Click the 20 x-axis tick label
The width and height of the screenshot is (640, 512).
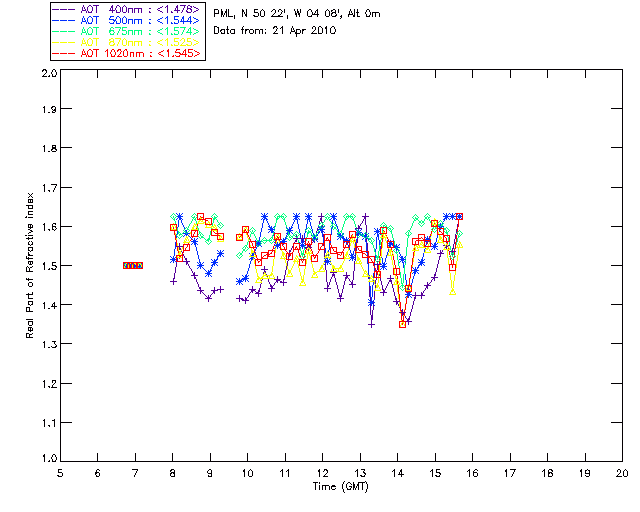(622, 473)
